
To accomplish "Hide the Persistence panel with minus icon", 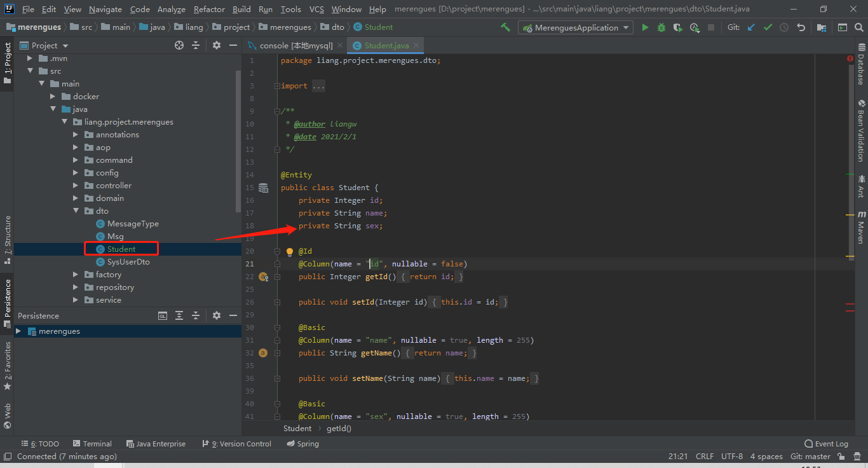I will [x=233, y=315].
